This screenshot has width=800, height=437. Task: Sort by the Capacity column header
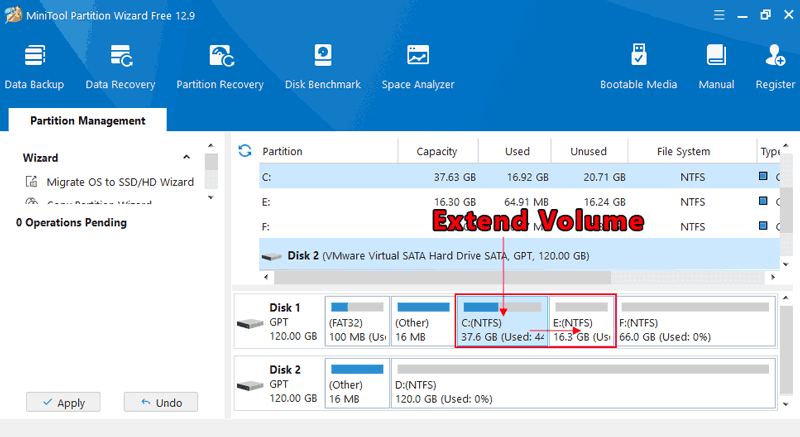tap(437, 152)
